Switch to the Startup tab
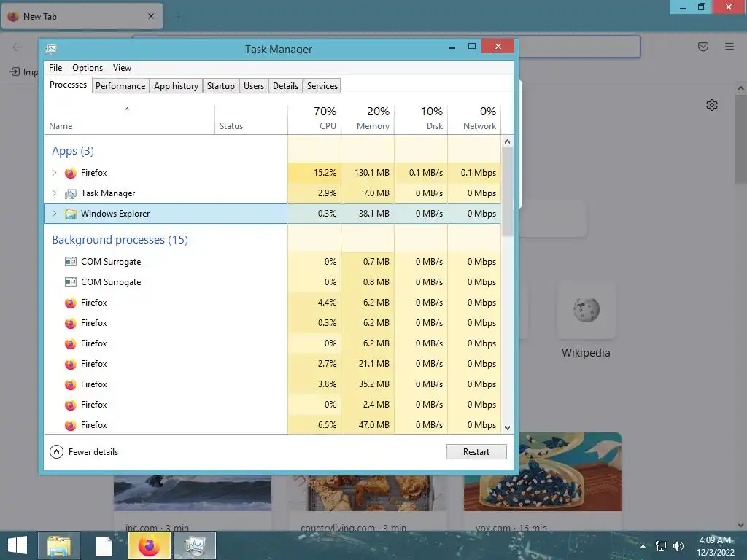Image resolution: width=747 pixels, height=560 pixels. [x=220, y=86]
